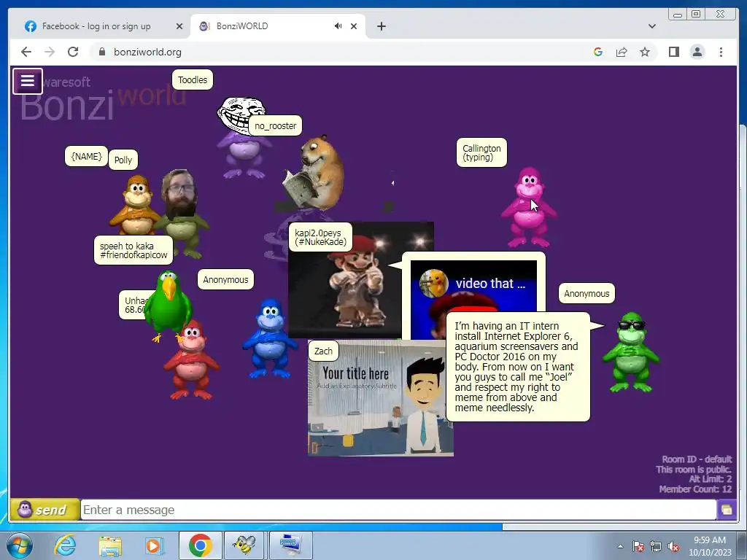Click the no_rooster name tag
Viewport: 747px width, 560px height.
275,125
